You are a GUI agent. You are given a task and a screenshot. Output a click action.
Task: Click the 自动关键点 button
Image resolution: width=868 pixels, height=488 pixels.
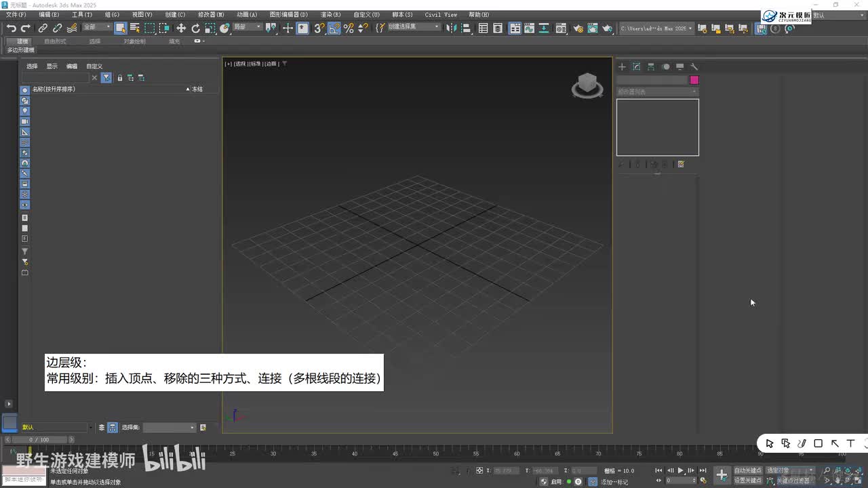tap(747, 470)
